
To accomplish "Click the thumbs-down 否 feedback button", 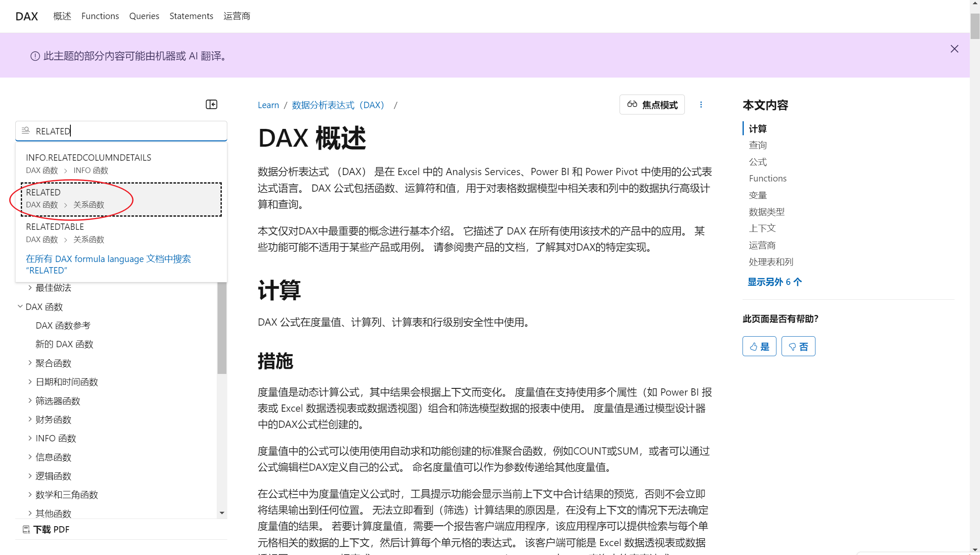I will [798, 346].
